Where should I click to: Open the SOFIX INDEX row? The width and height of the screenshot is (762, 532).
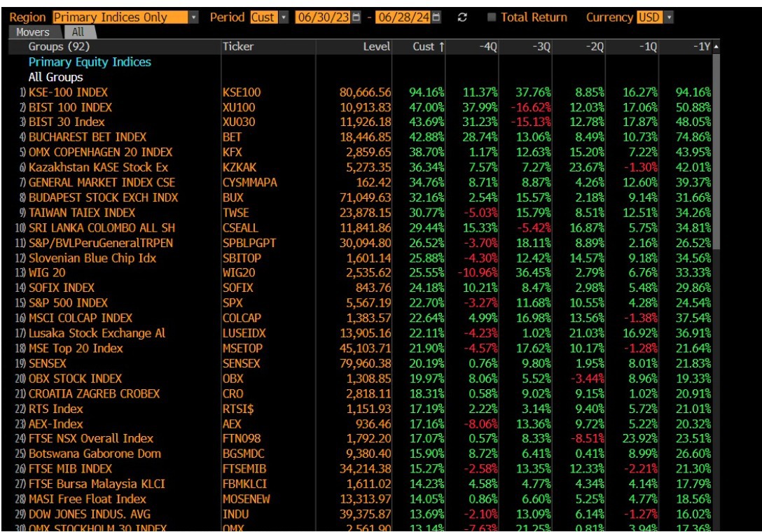[x=360, y=288]
